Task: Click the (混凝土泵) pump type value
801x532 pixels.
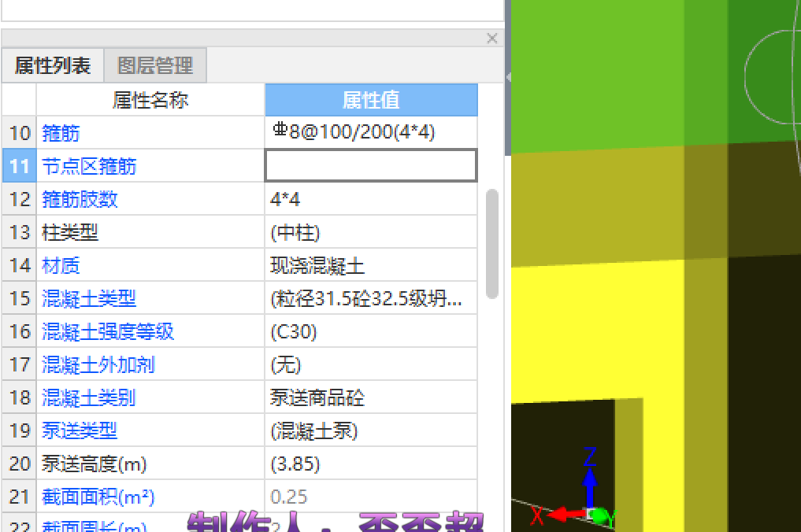Action: click(x=372, y=430)
